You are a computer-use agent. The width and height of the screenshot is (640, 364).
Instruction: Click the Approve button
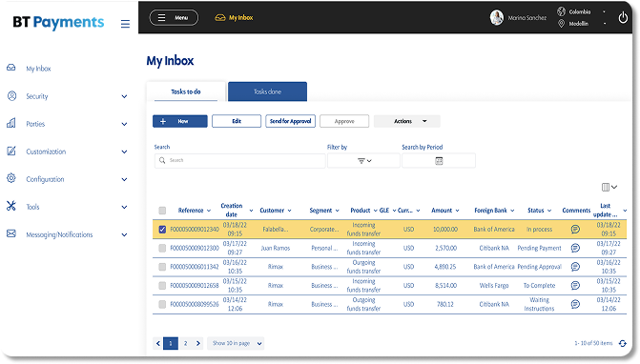pyautogui.click(x=344, y=121)
